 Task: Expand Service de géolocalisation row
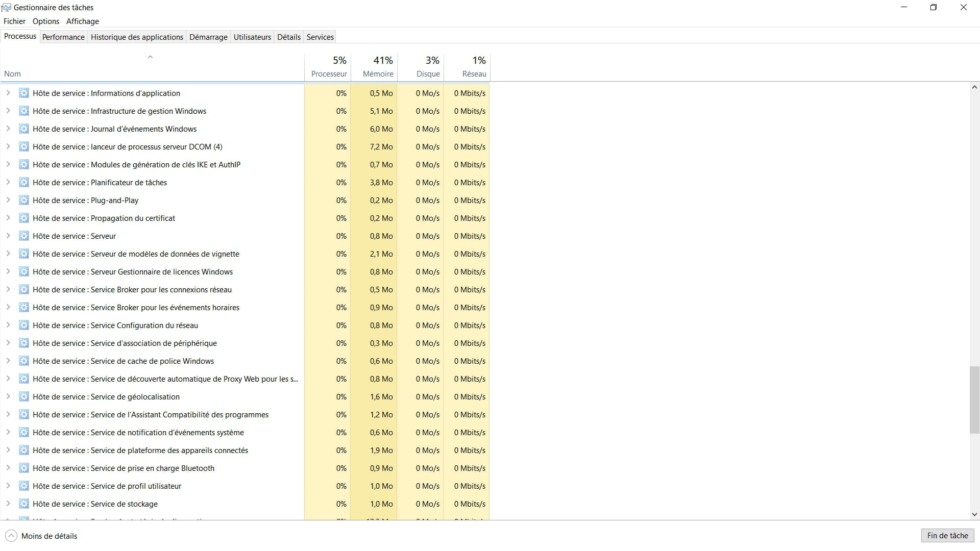pos(8,396)
